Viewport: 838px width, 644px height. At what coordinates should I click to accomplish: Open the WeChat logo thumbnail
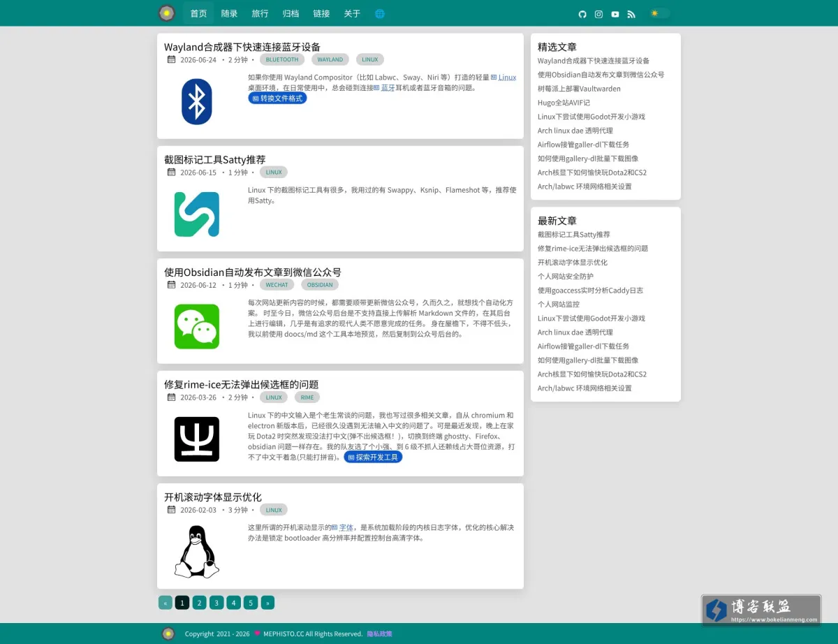[197, 326]
